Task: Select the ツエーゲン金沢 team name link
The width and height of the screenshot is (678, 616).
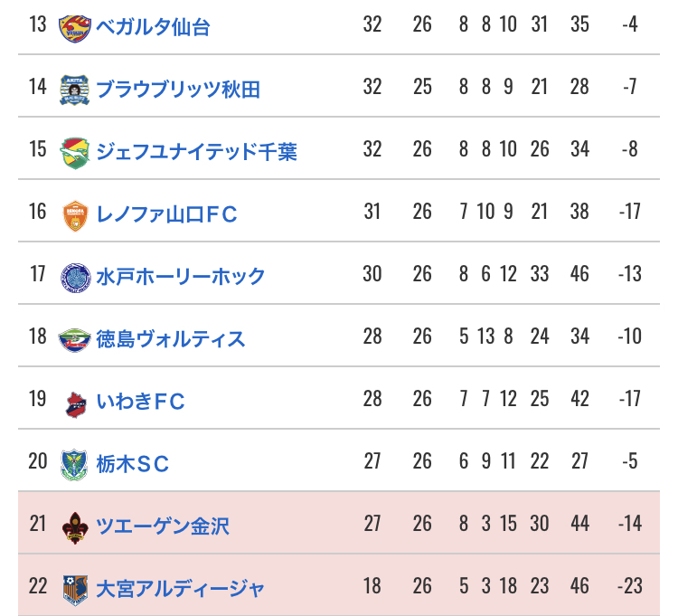Action: (x=163, y=526)
